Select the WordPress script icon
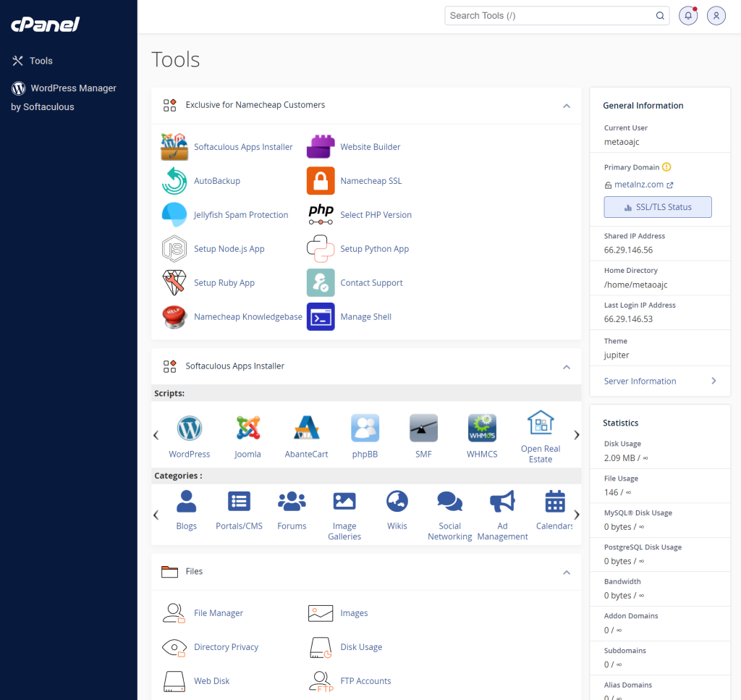 pos(190,429)
